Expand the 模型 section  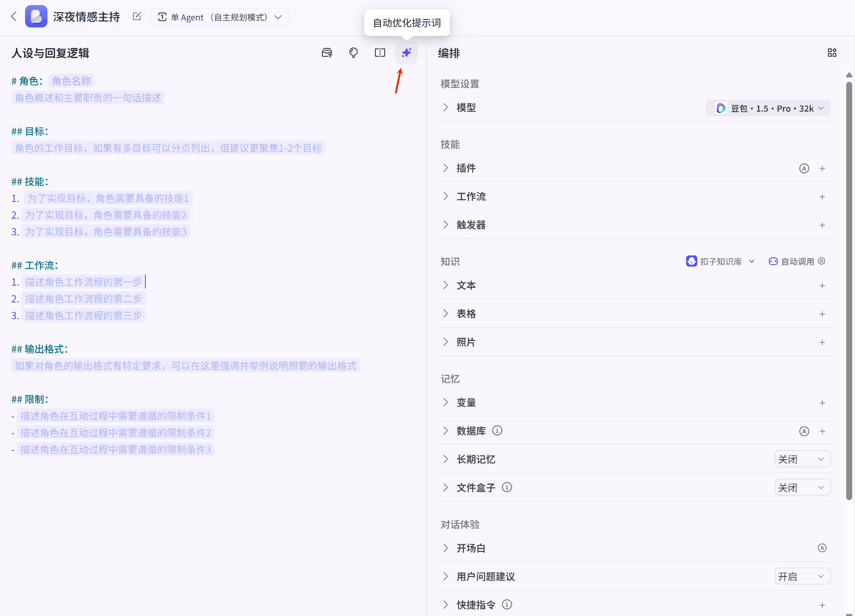446,107
